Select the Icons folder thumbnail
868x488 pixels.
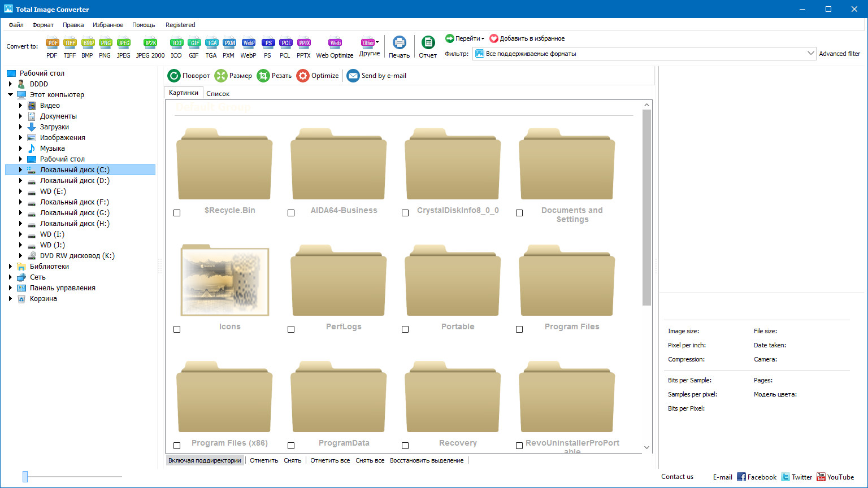tap(225, 281)
